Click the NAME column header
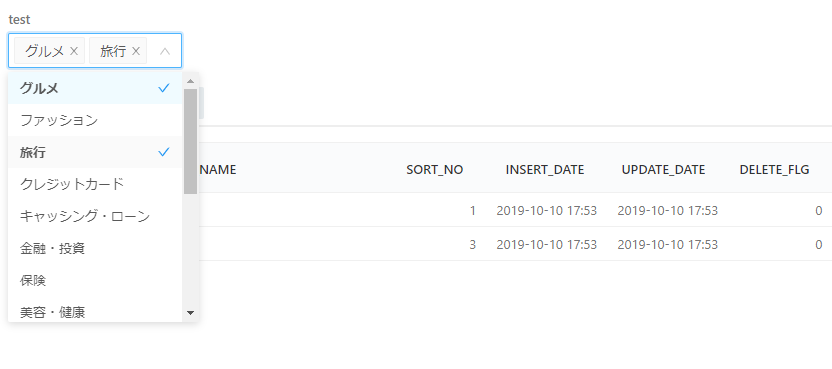 [218, 170]
